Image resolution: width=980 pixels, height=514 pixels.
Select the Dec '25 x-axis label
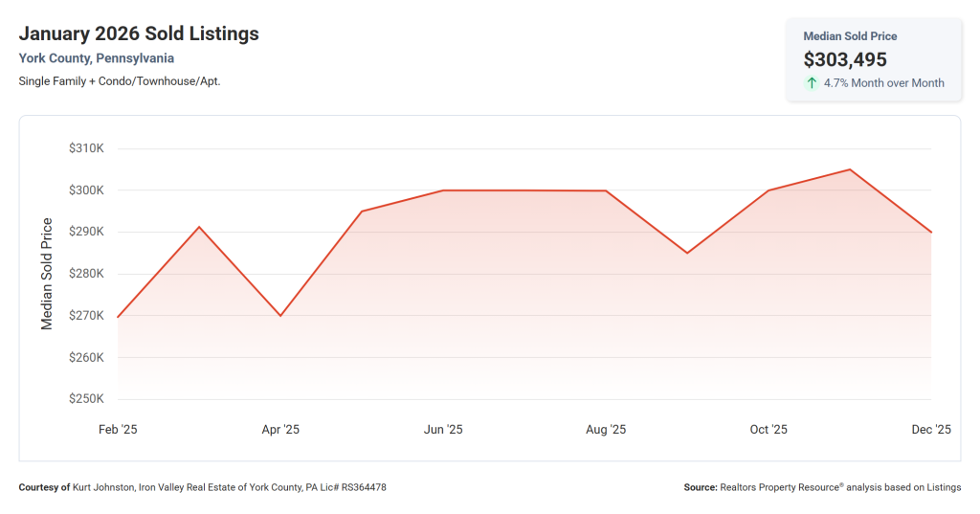click(x=930, y=430)
